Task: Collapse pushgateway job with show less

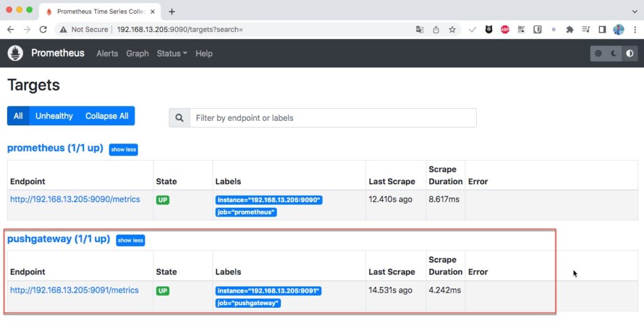Action: [x=130, y=240]
